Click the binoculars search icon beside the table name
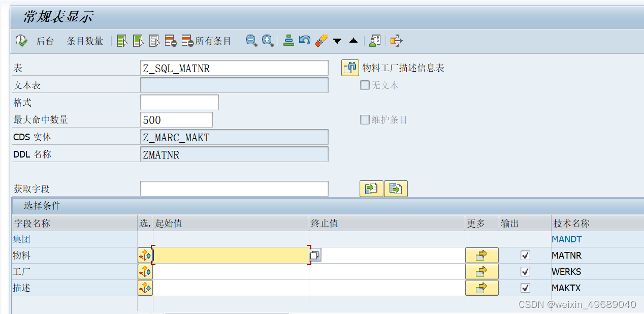This screenshot has height=314, width=644. tap(349, 68)
